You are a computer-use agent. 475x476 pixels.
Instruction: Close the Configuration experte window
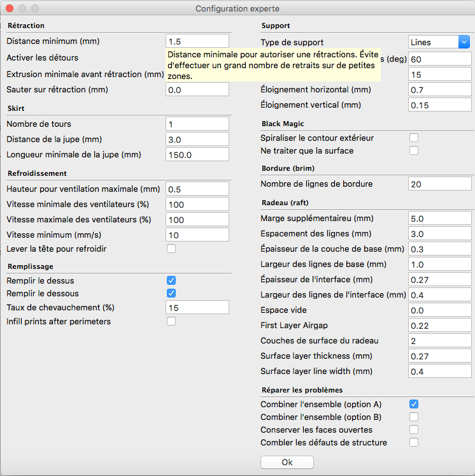point(10,8)
